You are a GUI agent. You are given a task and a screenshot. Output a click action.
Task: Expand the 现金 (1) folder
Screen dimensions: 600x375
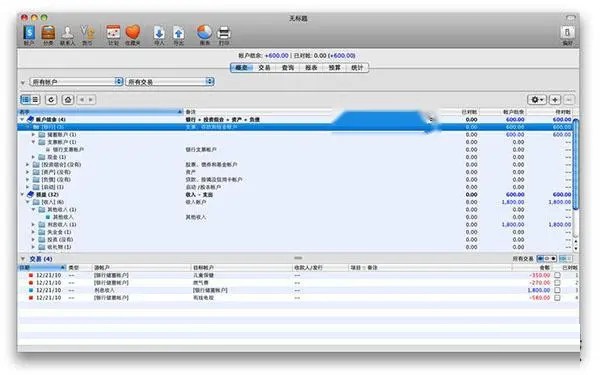point(33,157)
